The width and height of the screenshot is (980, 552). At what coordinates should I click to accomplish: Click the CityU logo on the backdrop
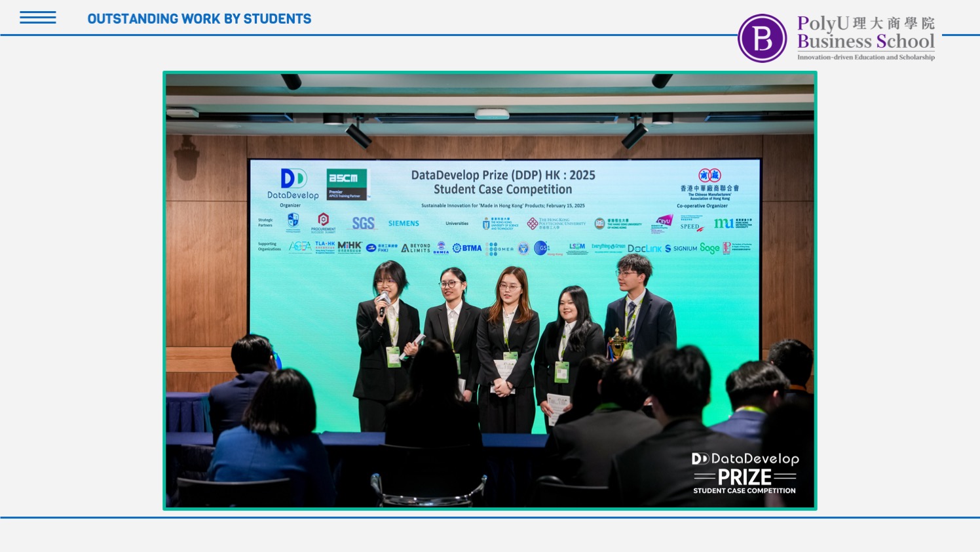pyautogui.click(x=663, y=222)
